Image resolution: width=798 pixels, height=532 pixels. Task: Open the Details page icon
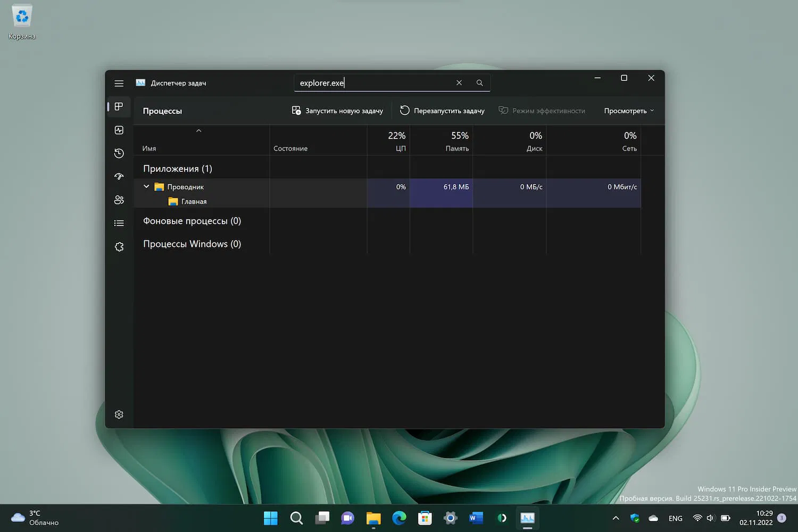coord(119,223)
